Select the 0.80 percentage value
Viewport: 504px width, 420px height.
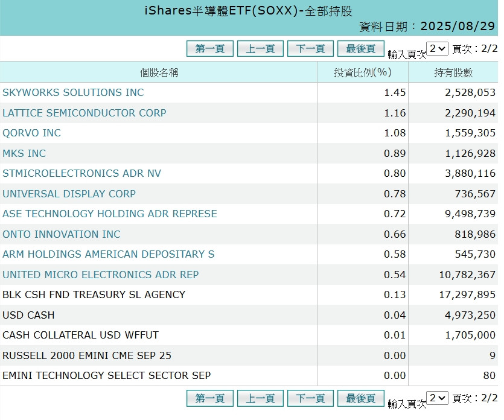click(x=395, y=174)
